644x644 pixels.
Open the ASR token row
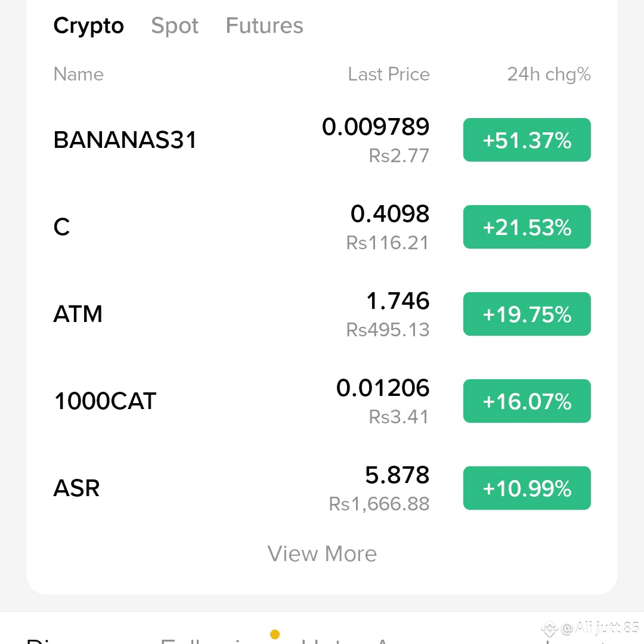(x=322, y=488)
